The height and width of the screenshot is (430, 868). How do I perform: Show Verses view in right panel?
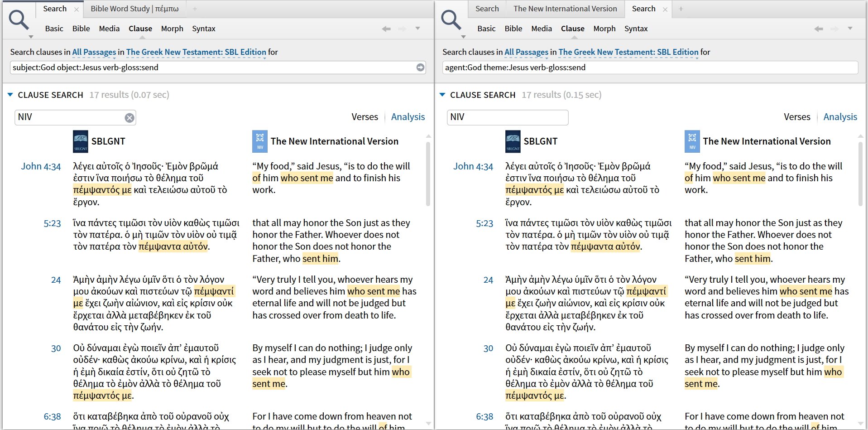[797, 117]
